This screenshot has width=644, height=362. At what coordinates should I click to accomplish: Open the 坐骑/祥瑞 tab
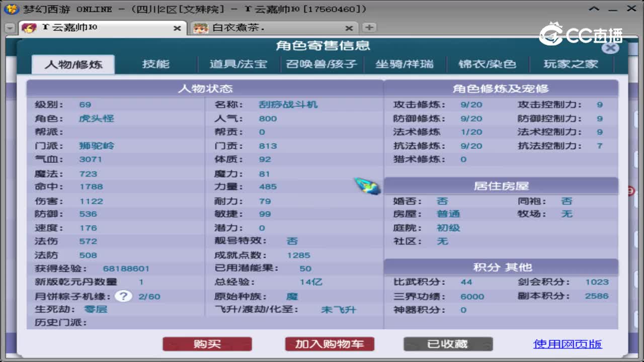click(405, 64)
